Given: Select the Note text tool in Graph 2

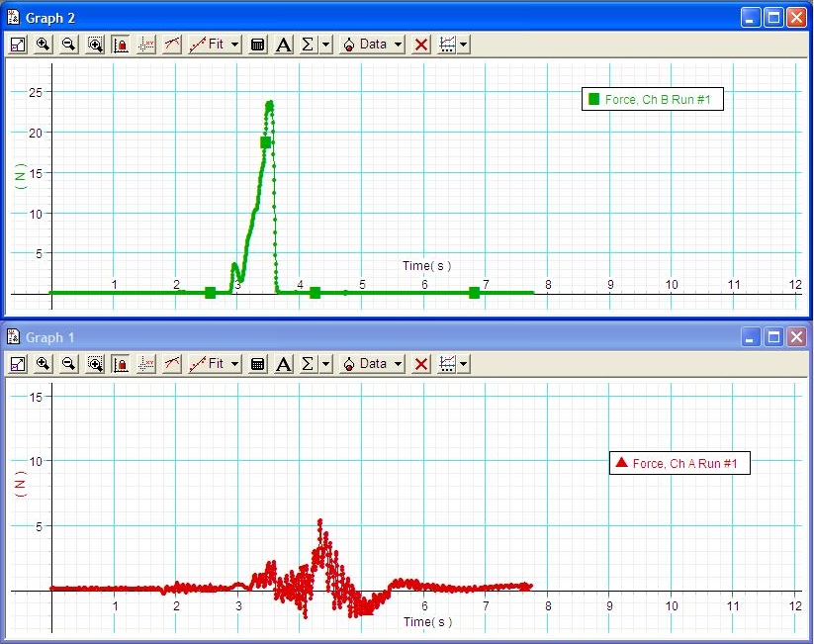Looking at the screenshot, I should coord(284,45).
